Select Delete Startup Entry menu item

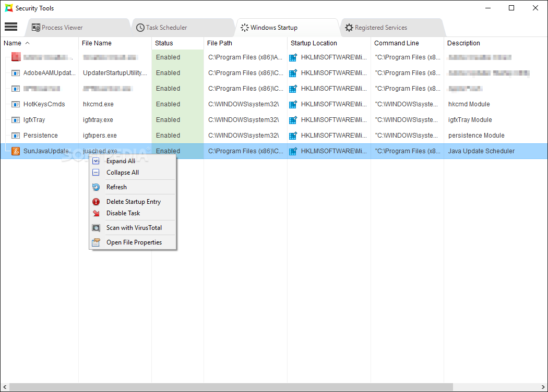[133, 202]
